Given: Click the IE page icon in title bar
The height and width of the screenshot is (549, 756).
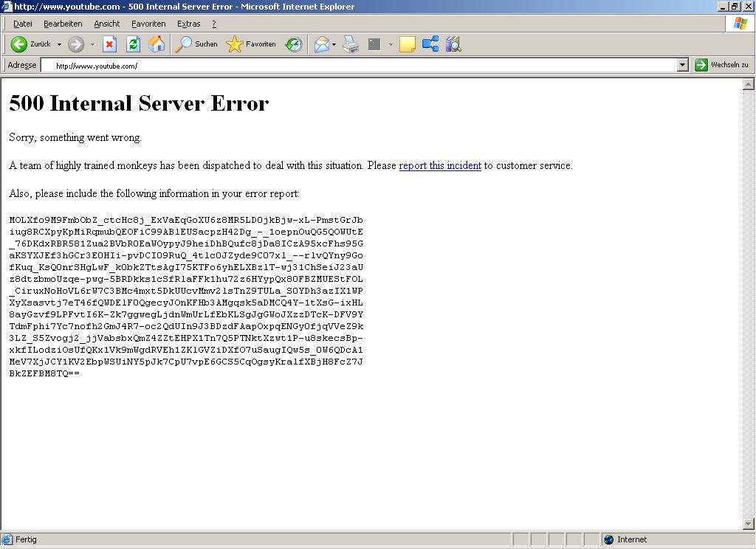Looking at the screenshot, I should 7,6.
